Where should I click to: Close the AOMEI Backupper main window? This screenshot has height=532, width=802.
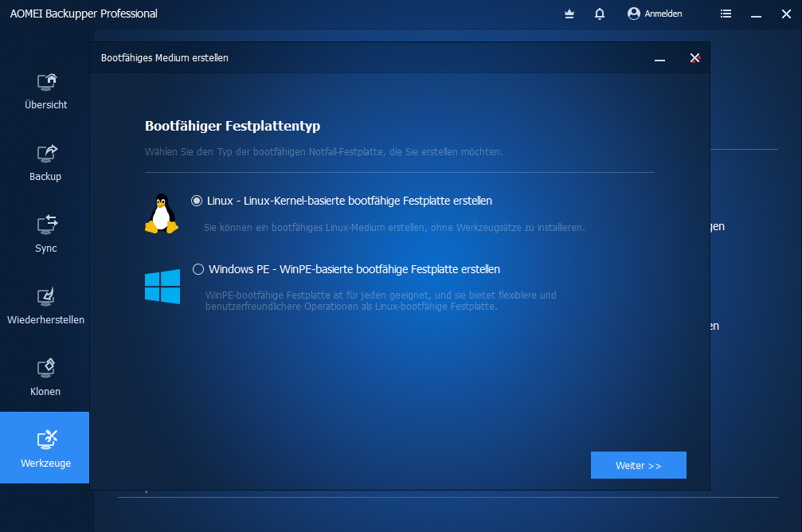[786, 14]
